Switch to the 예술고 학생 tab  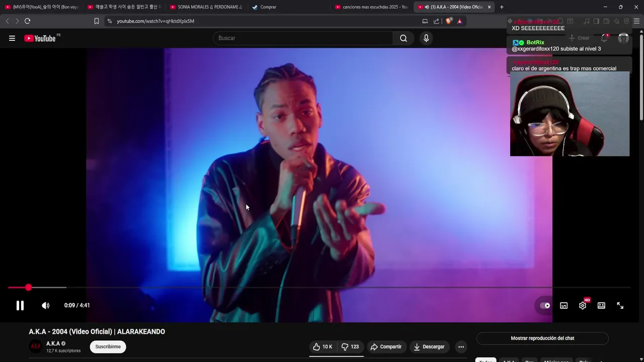tap(124, 7)
